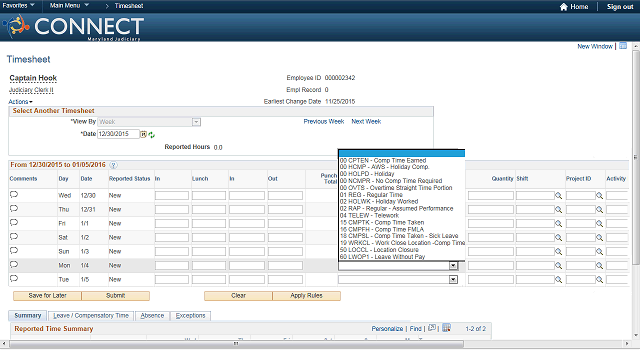This screenshot has width=640, height=360.
Task: Click the Personalize link
Action: point(387,329)
